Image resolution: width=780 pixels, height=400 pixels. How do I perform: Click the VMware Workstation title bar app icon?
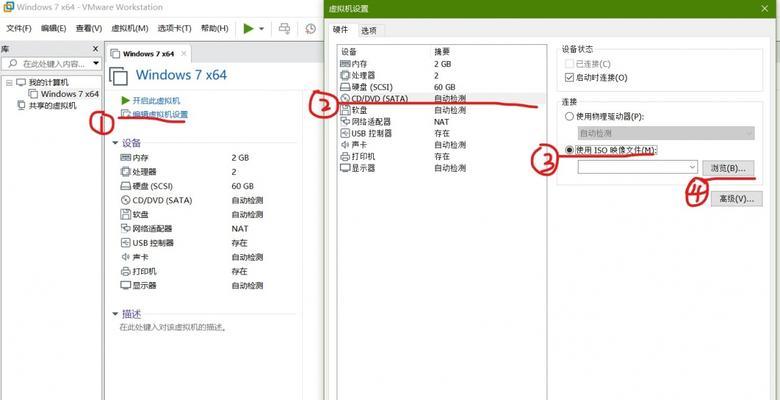pyautogui.click(x=7, y=7)
